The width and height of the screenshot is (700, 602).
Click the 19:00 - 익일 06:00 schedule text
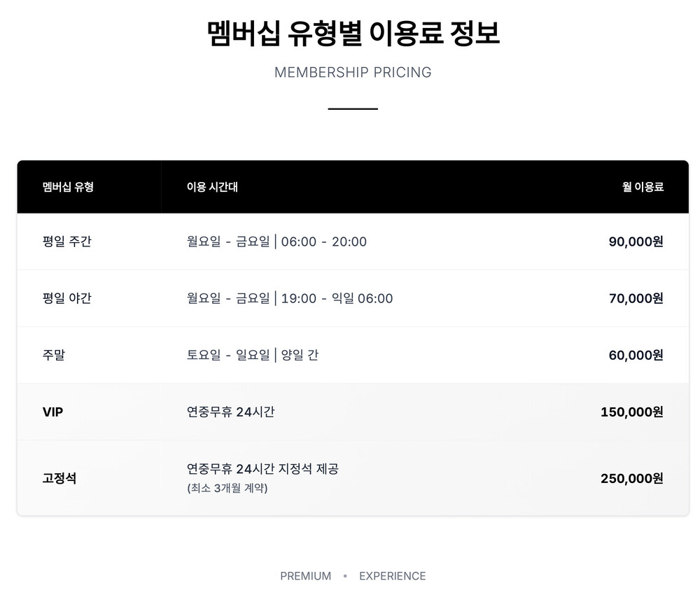tap(337, 298)
